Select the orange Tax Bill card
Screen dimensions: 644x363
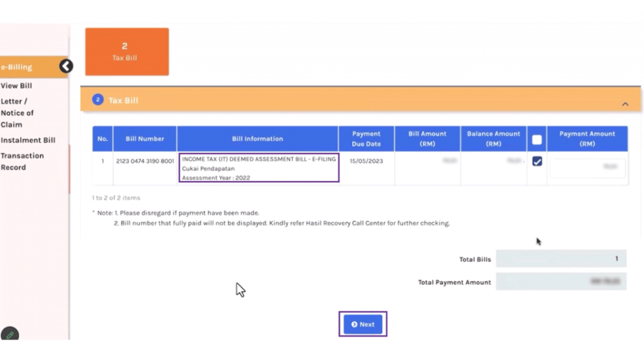pyautogui.click(x=127, y=52)
